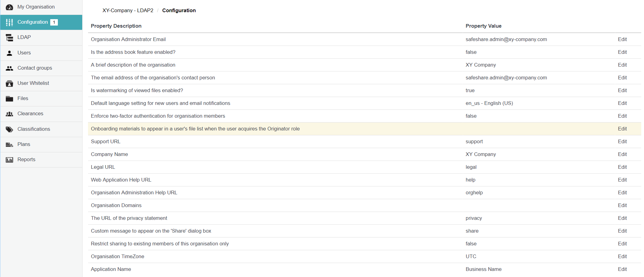Open Plans section
Image resolution: width=644 pixels, height=277 pixels.
click(x=41, y=144)
